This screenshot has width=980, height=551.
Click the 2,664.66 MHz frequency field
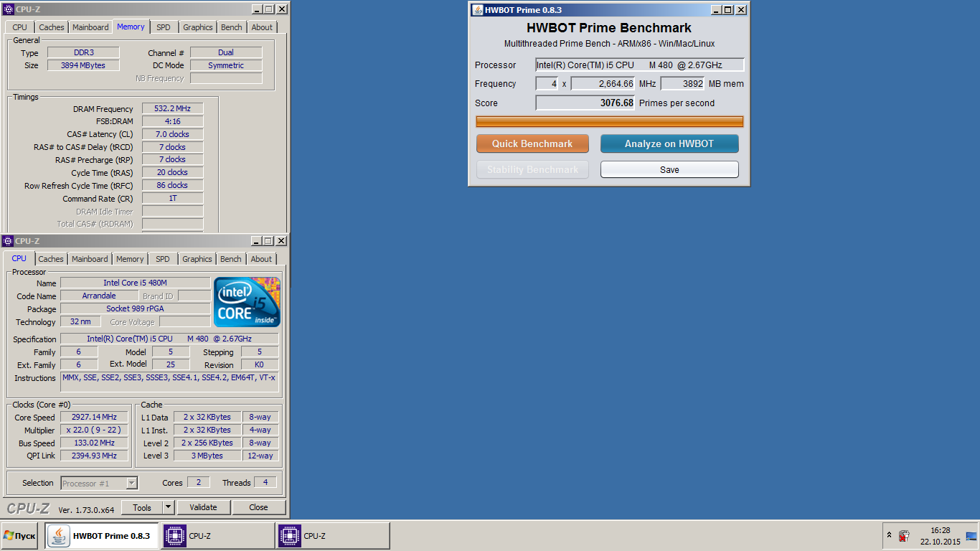[x=603, y=84]
